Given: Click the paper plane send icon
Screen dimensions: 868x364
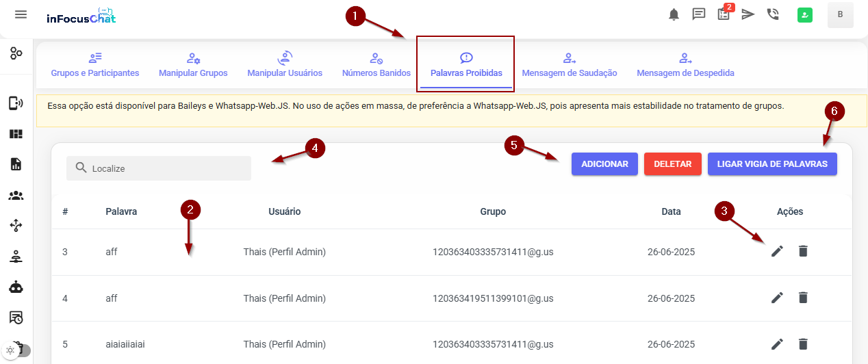Looking at the screenshot, I should click(748, 14).
